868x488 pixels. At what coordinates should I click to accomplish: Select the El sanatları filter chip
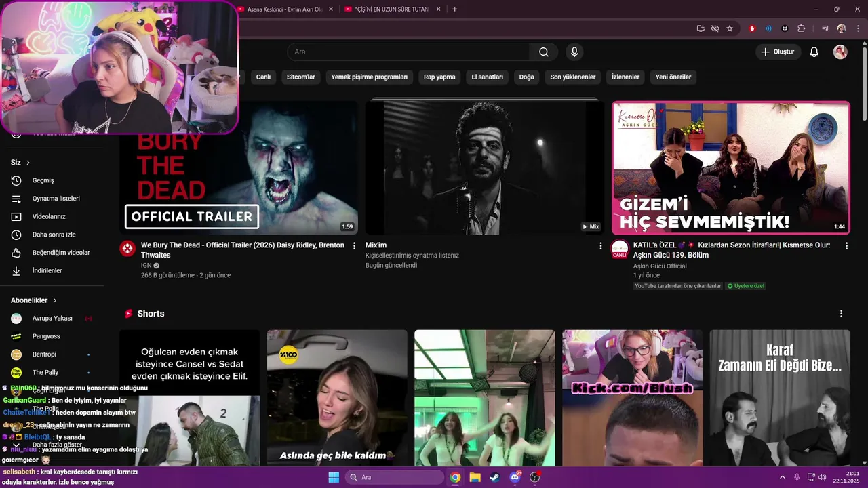pyautogui.click(x=488, y=77)
